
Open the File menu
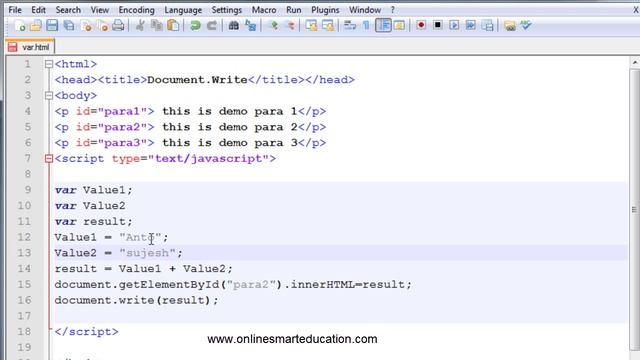[x=15, y=10]
